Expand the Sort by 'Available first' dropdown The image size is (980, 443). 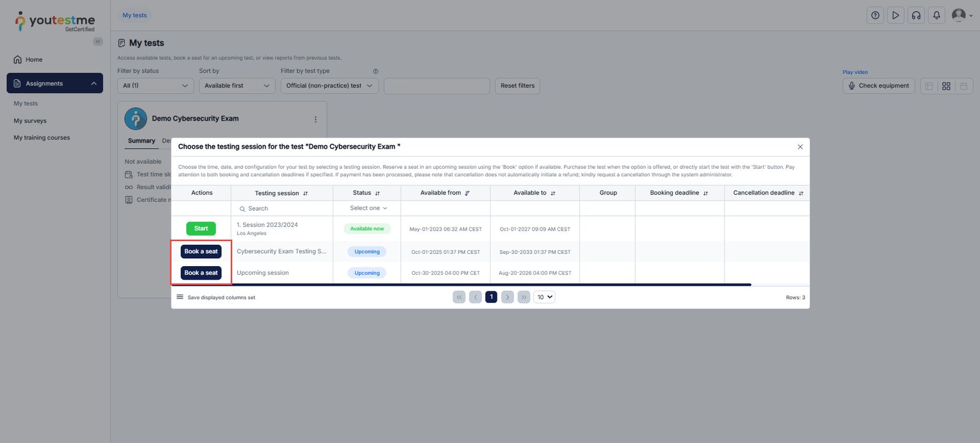(x=236, y=86)
